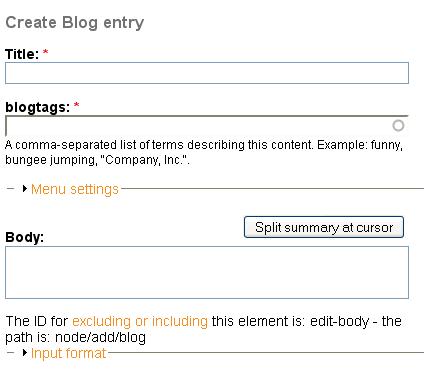
Task: Focus the Title text field
Action: point(207,73)
